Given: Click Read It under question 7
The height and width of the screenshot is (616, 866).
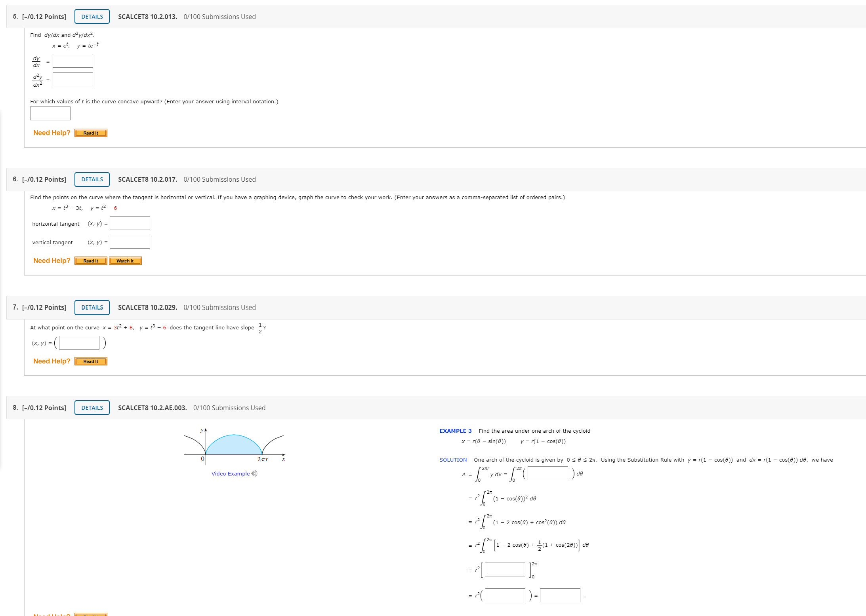Looking at the screenshot, I should (91, 361).
